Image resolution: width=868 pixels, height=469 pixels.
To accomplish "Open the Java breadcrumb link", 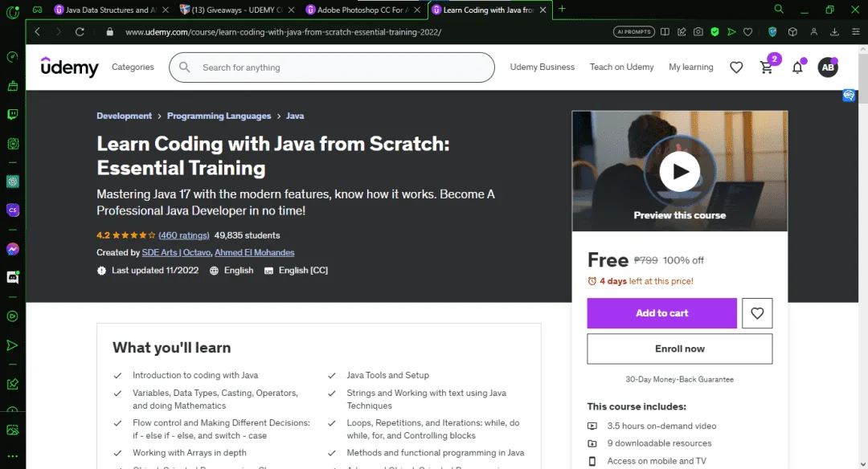I will [x=295, y=116].
